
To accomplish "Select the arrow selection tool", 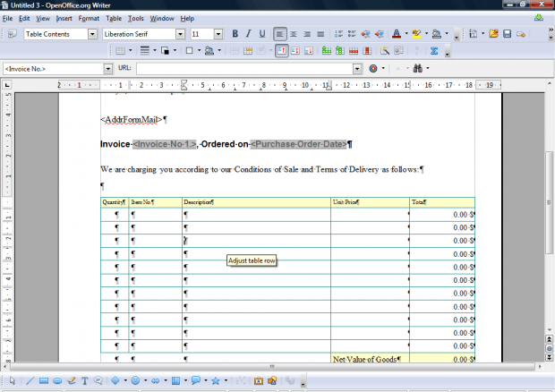I will point(13,380).
